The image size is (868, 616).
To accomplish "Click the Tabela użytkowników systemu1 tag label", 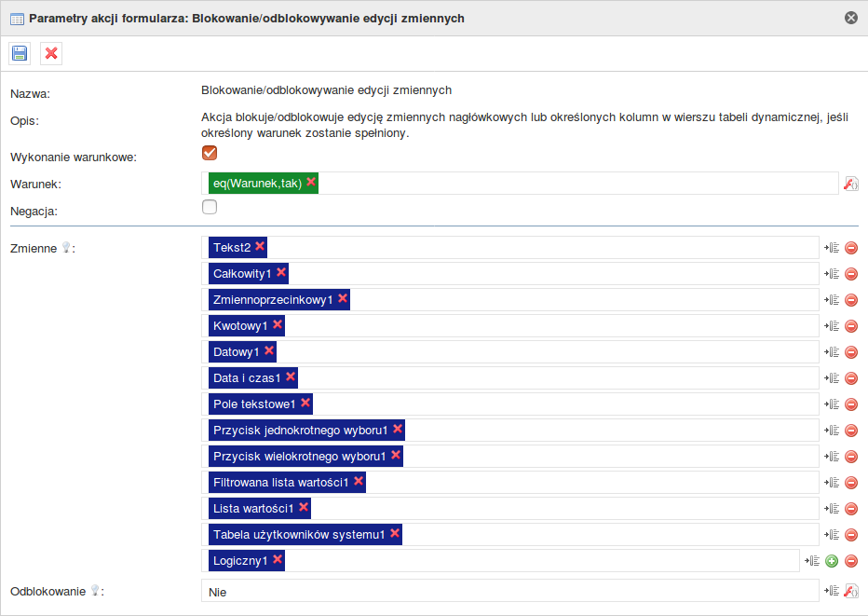I will [299, 535].
